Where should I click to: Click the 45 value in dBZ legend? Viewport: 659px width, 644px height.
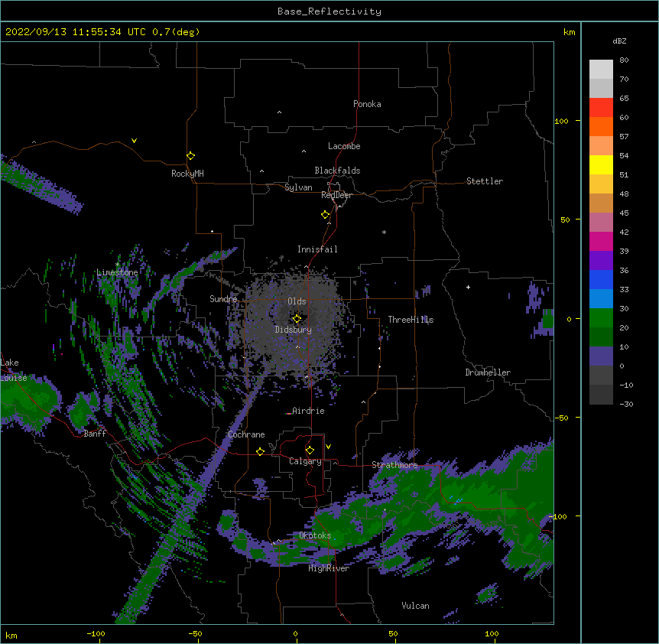[x=624, y=213]
